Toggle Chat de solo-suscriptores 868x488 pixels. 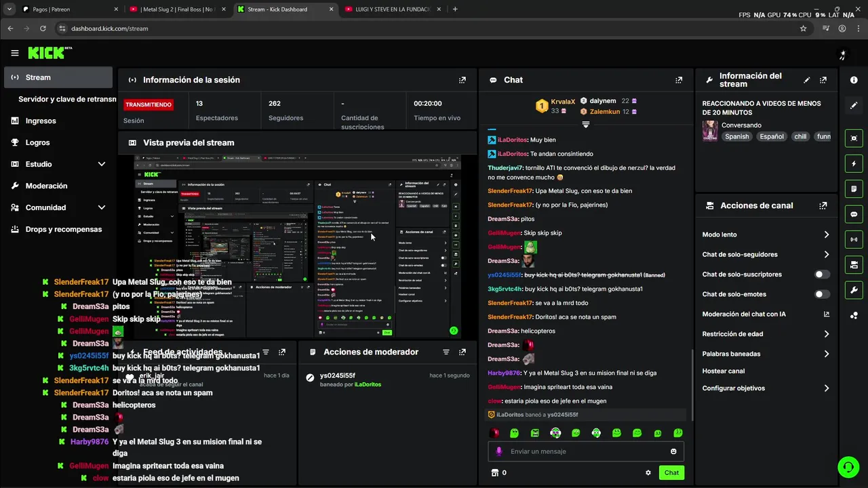(x=822, y=274)
